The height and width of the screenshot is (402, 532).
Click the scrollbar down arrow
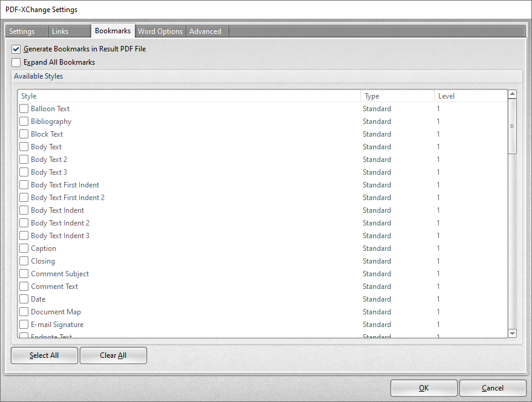[x=512, y=333]
